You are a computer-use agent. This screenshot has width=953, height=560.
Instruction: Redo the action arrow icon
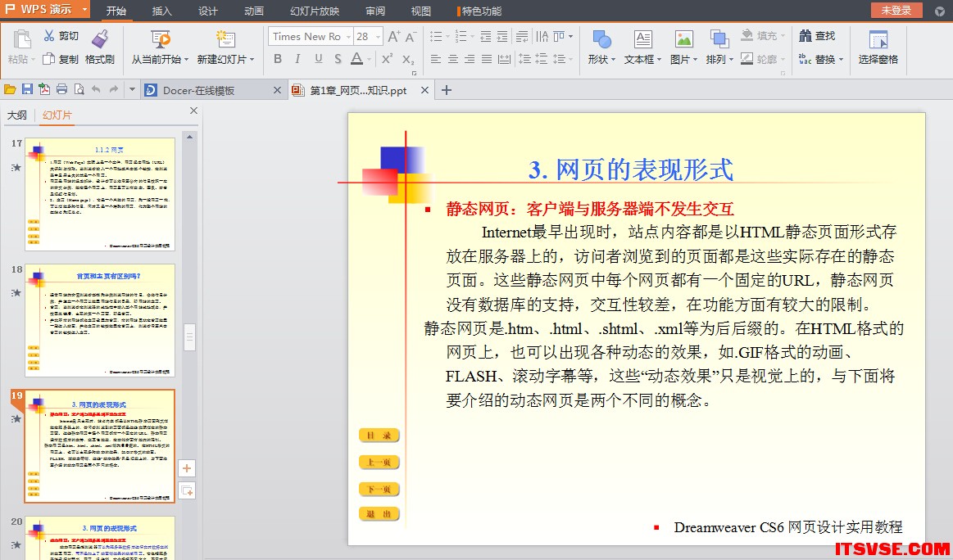click(x=114, y=90)
